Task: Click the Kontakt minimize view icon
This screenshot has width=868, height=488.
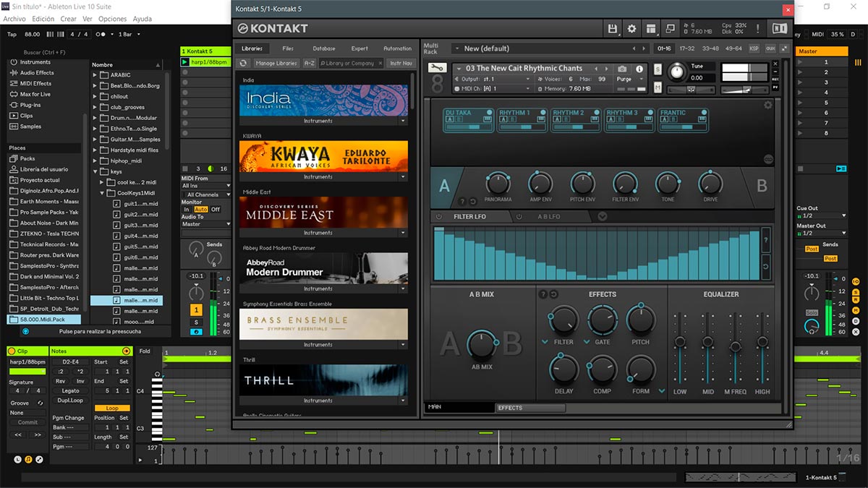Action: coord(670,29)
